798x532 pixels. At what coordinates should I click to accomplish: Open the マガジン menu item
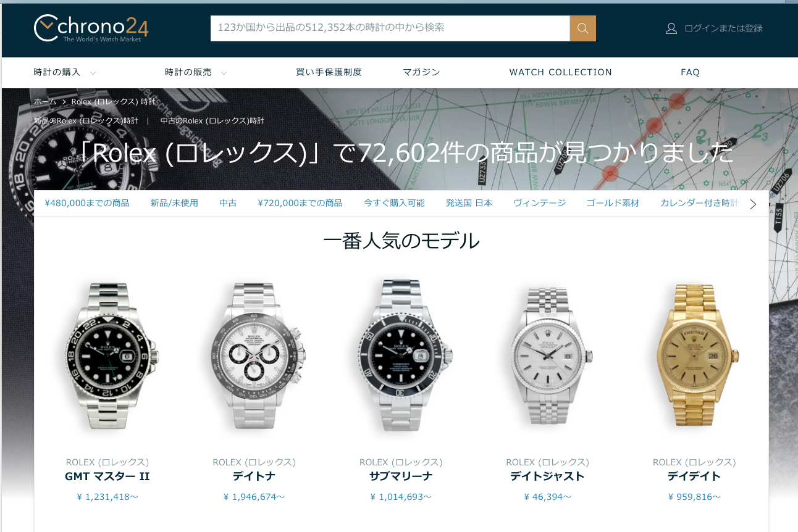421,72
